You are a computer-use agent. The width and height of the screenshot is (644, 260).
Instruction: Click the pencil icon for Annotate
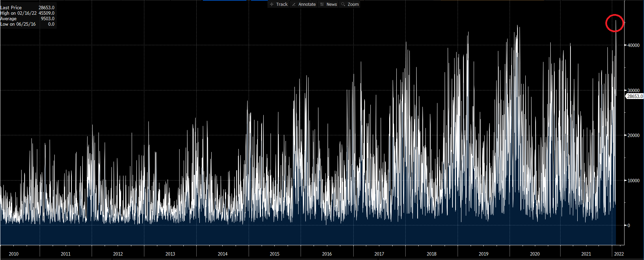[294, 4]
